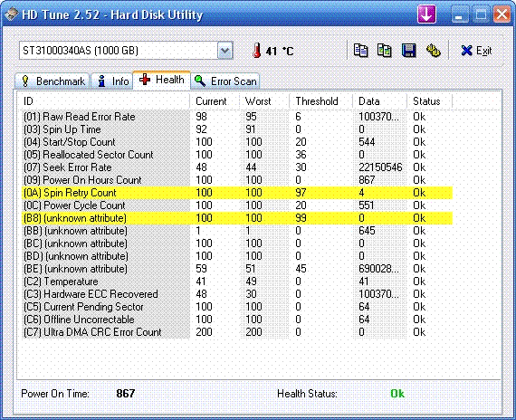Switch to the Benchmark tab
The image size is (516, 420).
[x=53, y=81]
